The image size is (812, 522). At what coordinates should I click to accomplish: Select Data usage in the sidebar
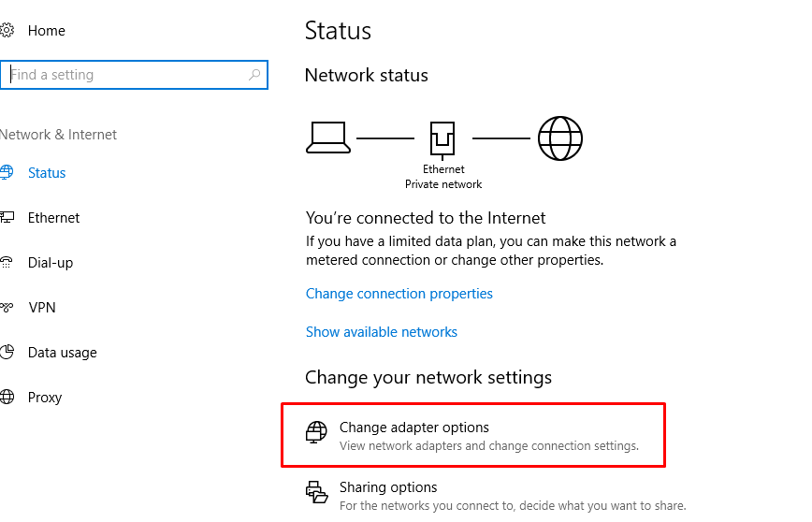[62, 353]
